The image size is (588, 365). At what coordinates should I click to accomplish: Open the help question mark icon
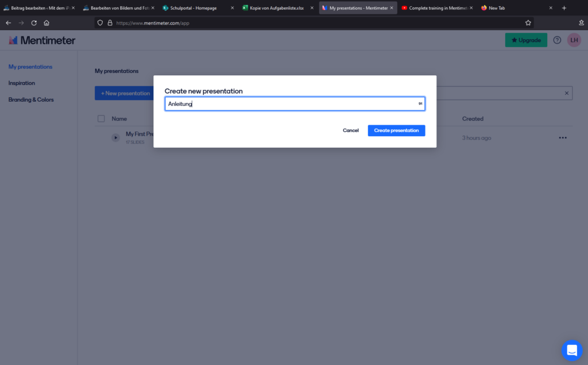pyautogui.click(x=557, y=40)
